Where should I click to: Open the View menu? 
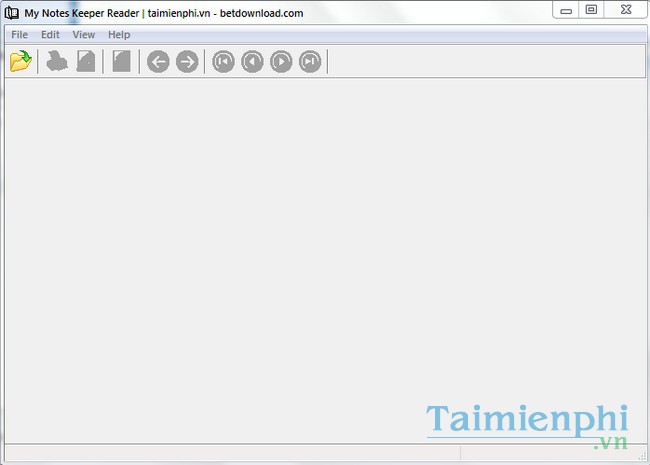click(x=84, y=35)
